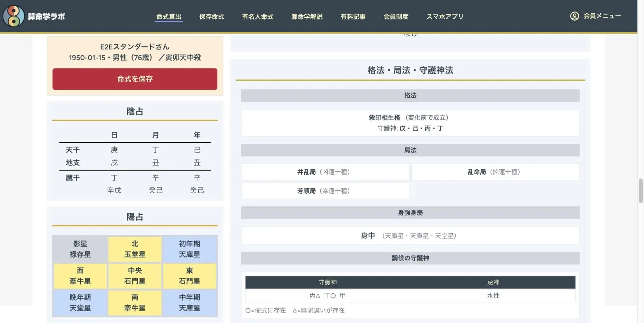Click month pillar branch 丑

click(155, 163)
